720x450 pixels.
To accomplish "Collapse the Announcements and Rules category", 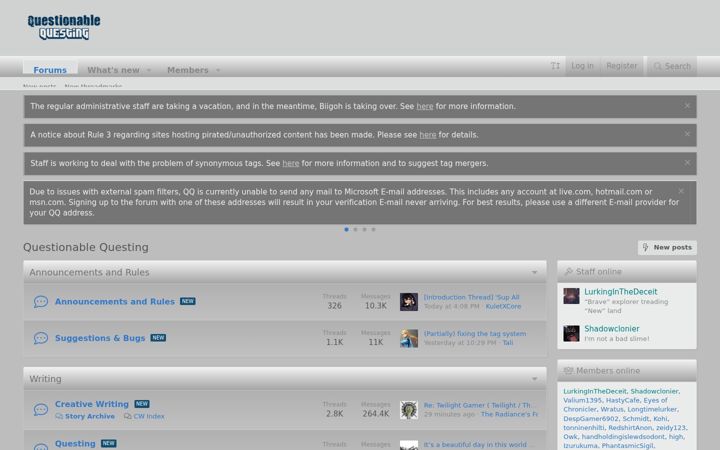I will 534,272.
